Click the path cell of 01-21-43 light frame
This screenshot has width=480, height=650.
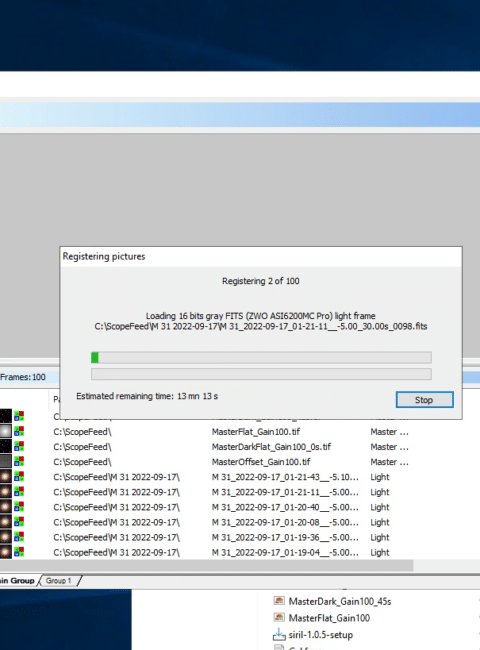[x=116, y=477]
